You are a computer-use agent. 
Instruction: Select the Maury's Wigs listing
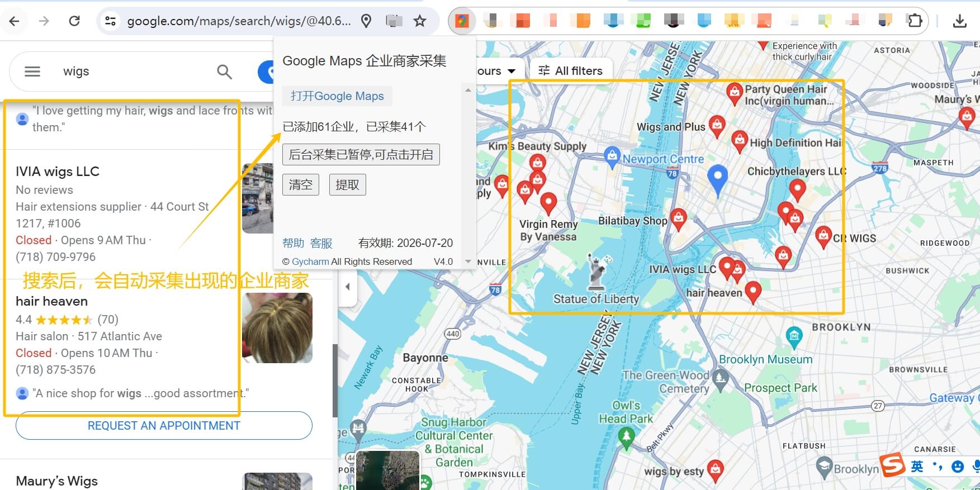56,481
